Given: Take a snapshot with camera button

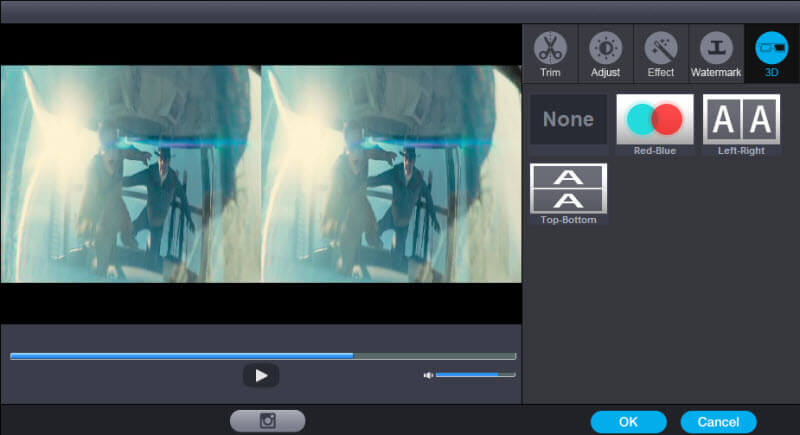Looking at the screenshot, I should click(x=267, y=421).
